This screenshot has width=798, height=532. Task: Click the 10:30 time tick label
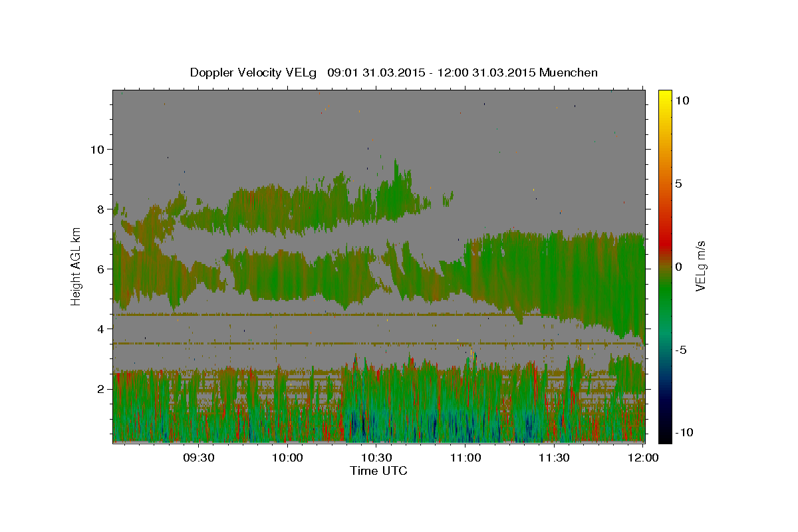click(376, 458)
